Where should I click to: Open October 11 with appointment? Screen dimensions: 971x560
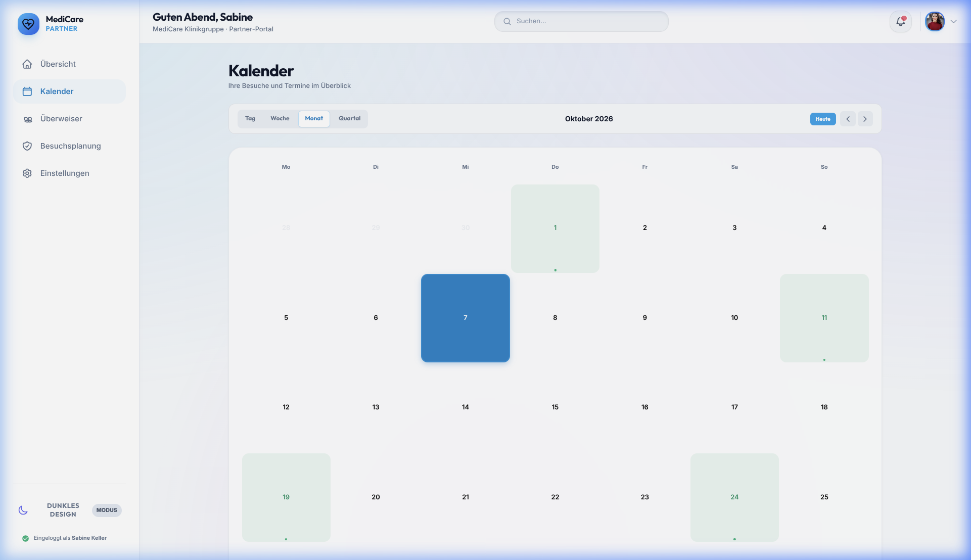[824, 318]
